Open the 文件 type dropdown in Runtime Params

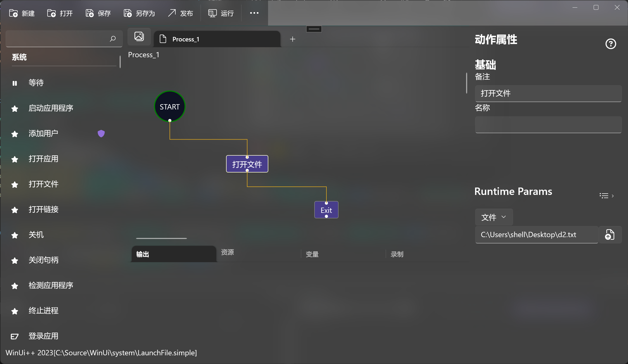pos(493,217)
